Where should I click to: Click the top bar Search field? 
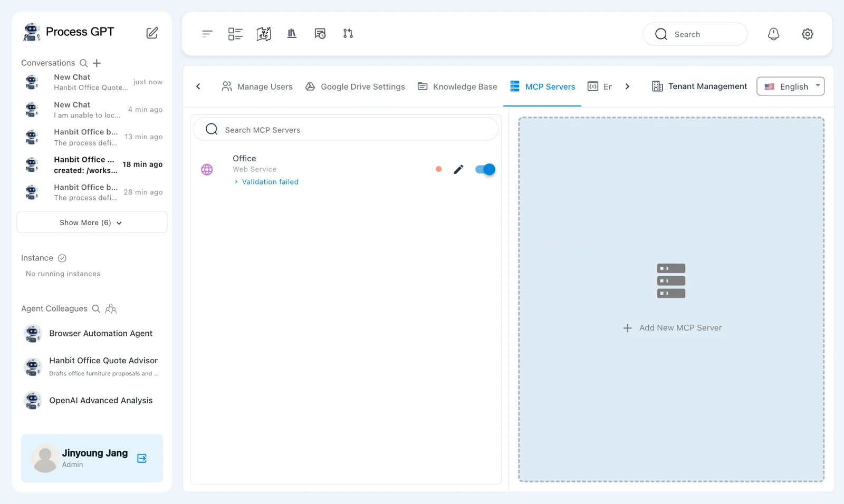coord(695,34)
